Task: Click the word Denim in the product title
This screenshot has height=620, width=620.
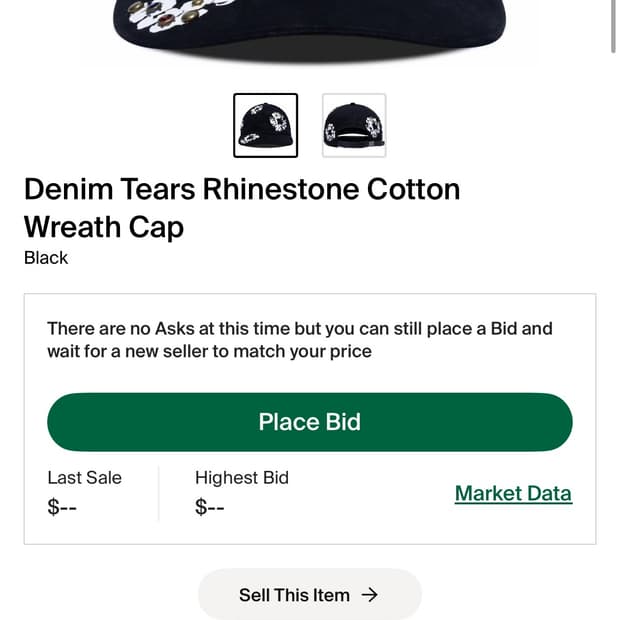Action: [68, 189]
